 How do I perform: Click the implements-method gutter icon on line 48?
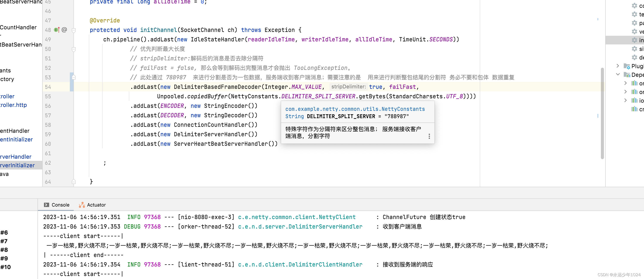[x=57, y=30]
